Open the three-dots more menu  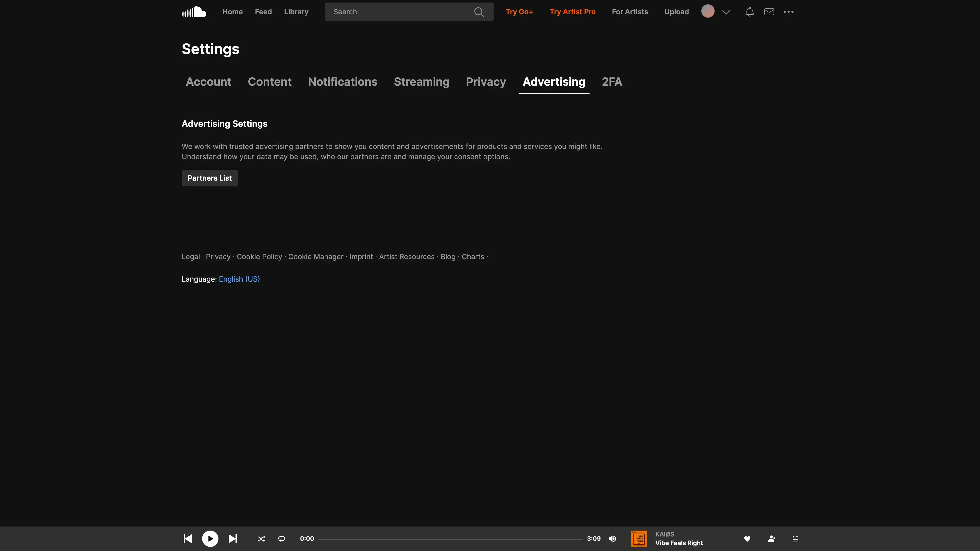788,12
